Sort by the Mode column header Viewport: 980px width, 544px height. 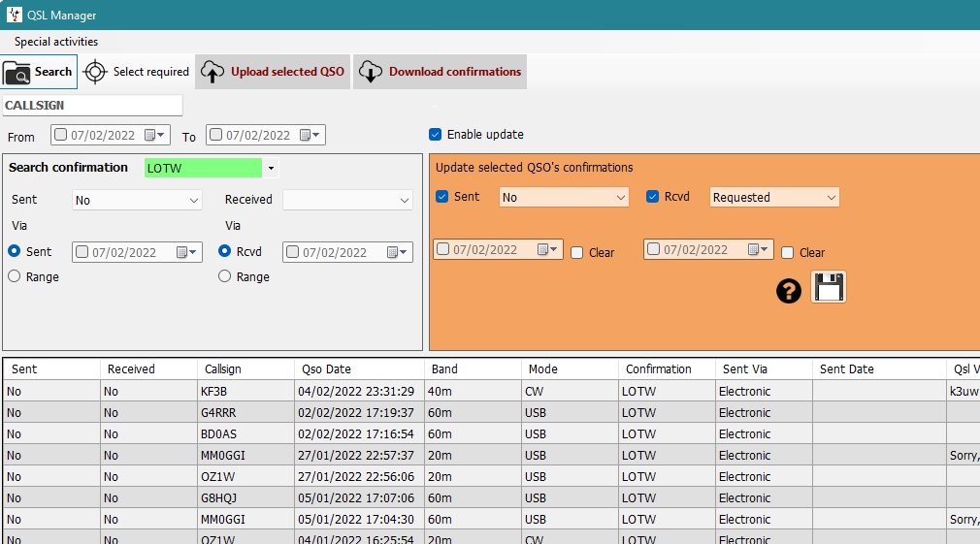pyautogui.click(x=570, y=369)
